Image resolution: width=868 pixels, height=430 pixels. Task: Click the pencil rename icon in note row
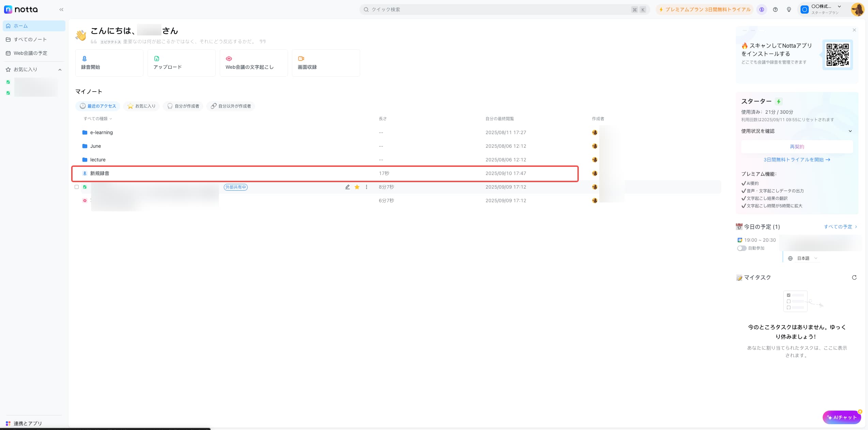pos(347,187)
